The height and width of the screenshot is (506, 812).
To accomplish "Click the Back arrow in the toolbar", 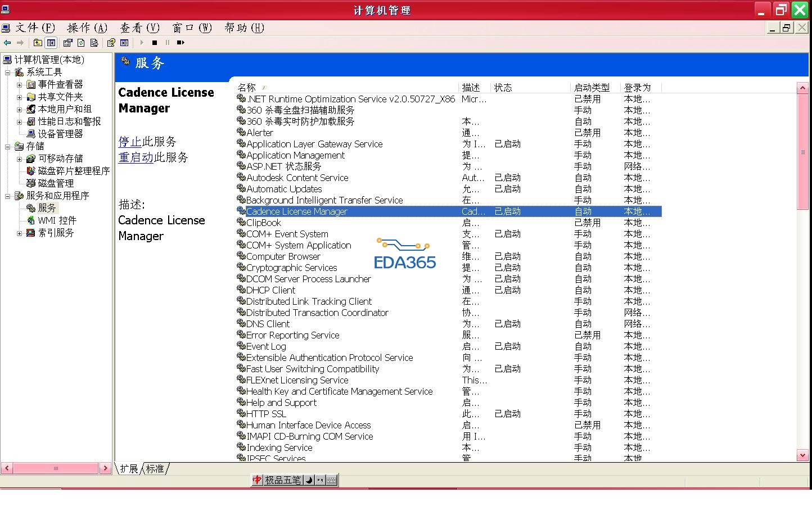I will click(7, 43).
